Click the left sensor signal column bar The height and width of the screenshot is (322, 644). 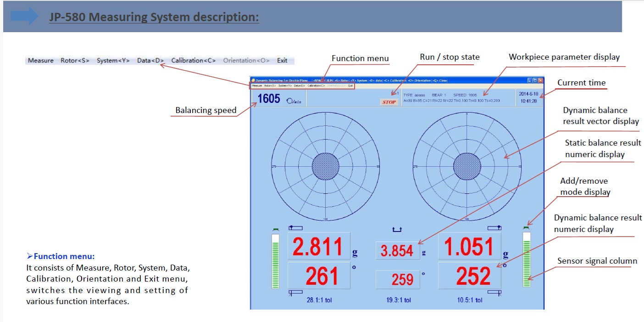[x=275, y=261]
